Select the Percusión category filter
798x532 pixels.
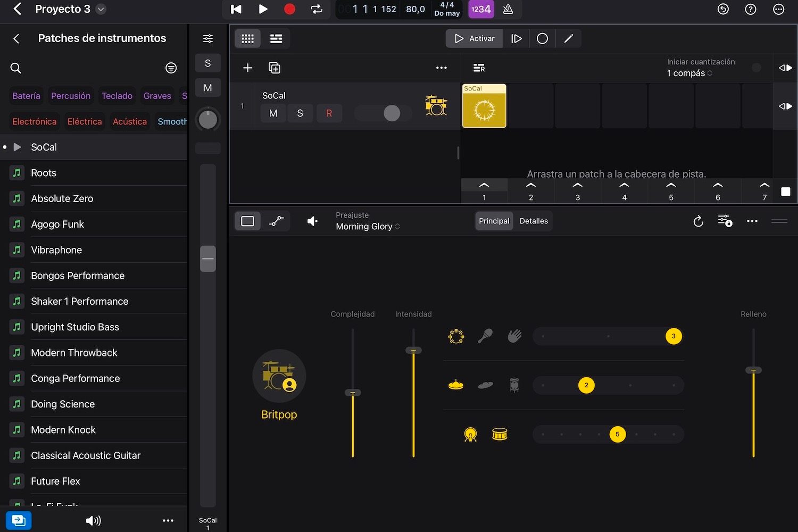click(x=71, y=96)
